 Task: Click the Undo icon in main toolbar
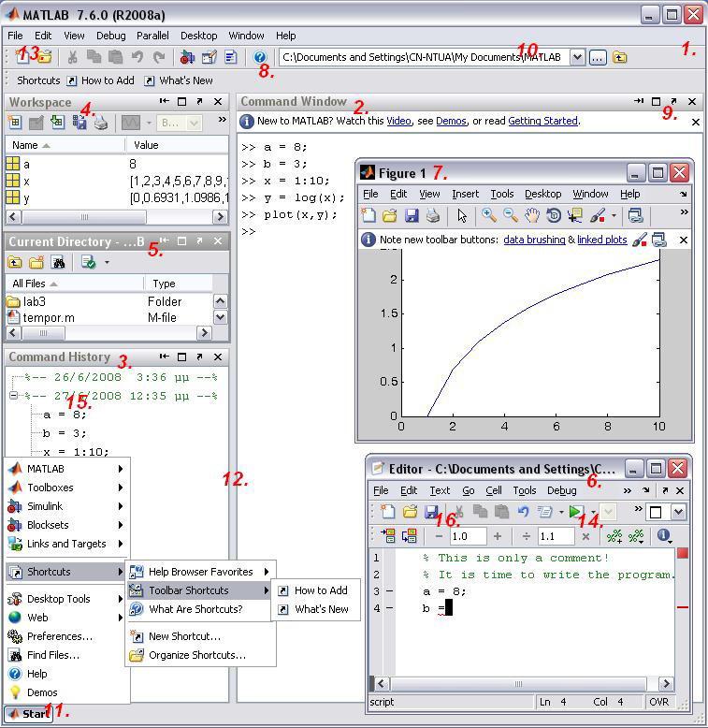pyautogui.click(x=137, y=57)
